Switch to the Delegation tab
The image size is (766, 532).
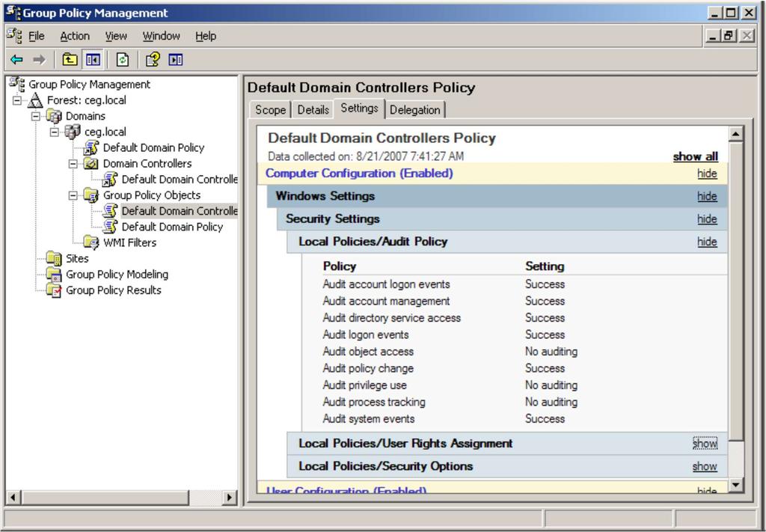click(414, 110)
